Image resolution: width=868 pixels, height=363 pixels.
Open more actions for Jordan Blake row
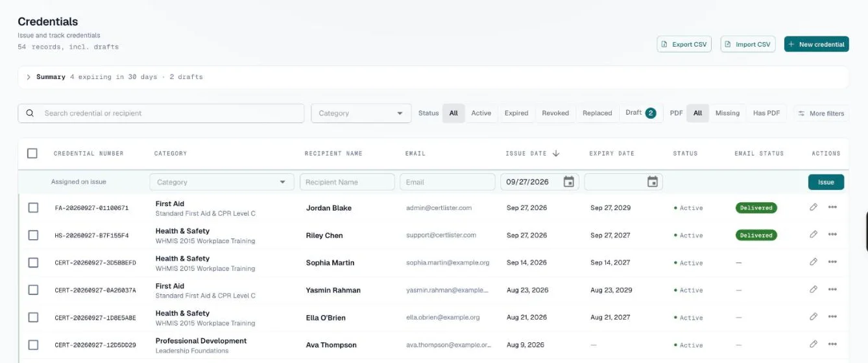(x=832, y=207)
